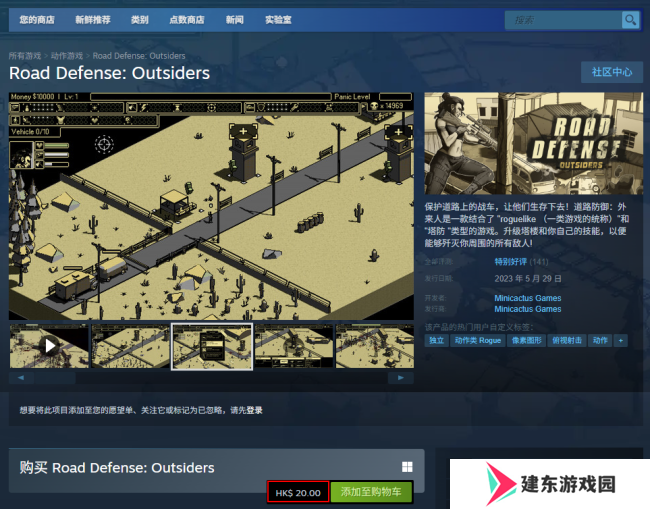Go to 所有游戏 breadcrumb

25,56
